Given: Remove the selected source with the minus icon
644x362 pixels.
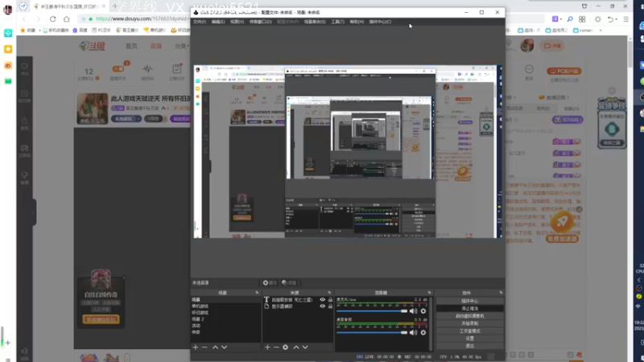Looking at the screenshot, I should (x=276, y=348).
